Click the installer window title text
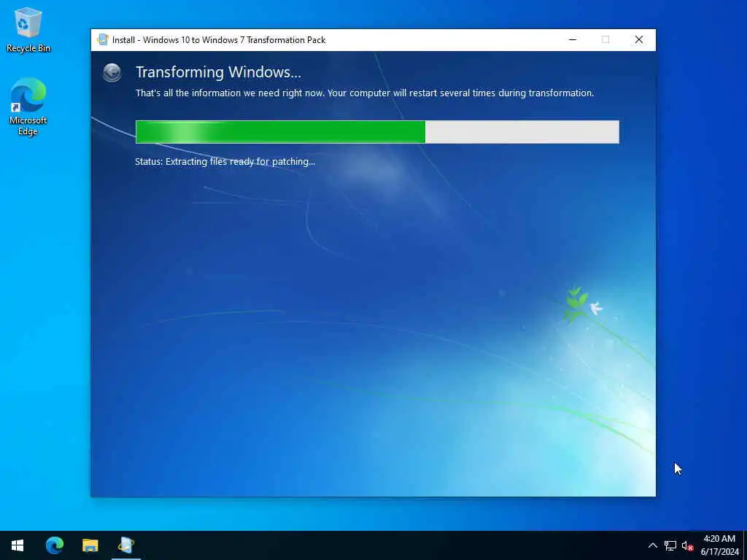 click(x=219, y=40)
